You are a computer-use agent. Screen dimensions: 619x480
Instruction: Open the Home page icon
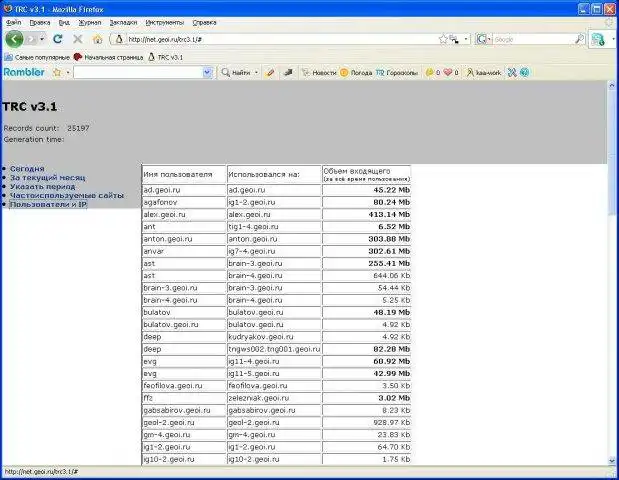pyautogui.click(x=98, y=39)
